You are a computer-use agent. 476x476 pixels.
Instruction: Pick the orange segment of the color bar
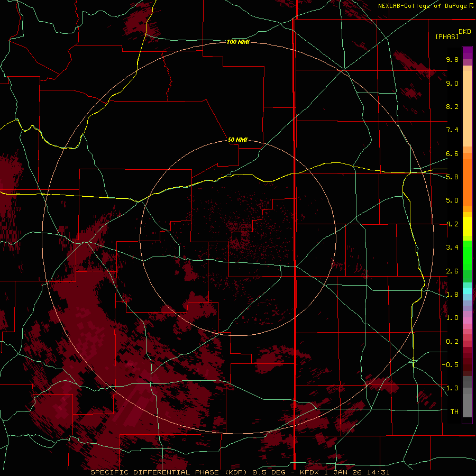[x=467, y=183]
